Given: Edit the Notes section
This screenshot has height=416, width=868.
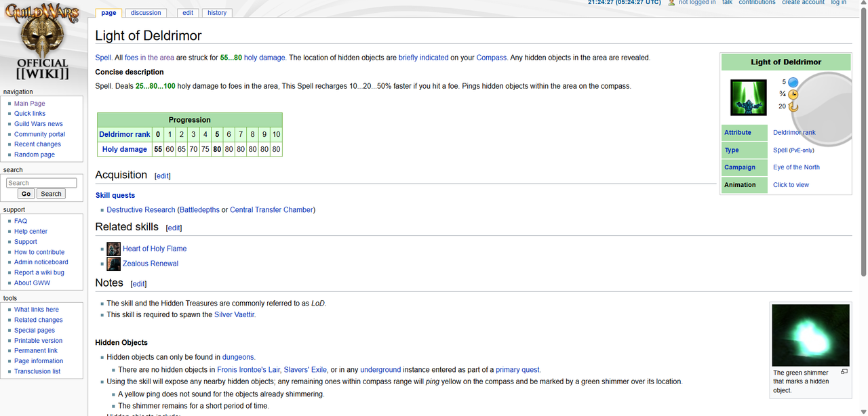Looking at the screenshot, I should [x=138, y=284].
